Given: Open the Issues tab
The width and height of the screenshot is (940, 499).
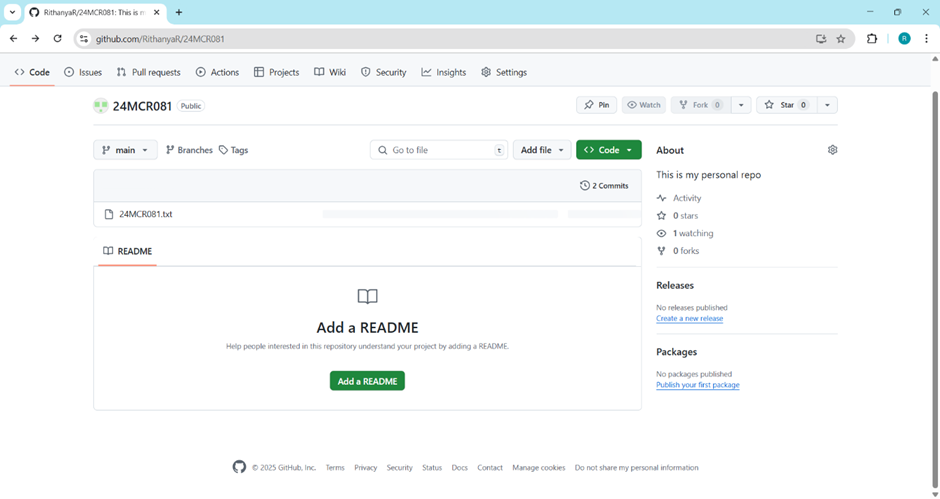Looking at the screenshot, I should pos(83,72).
